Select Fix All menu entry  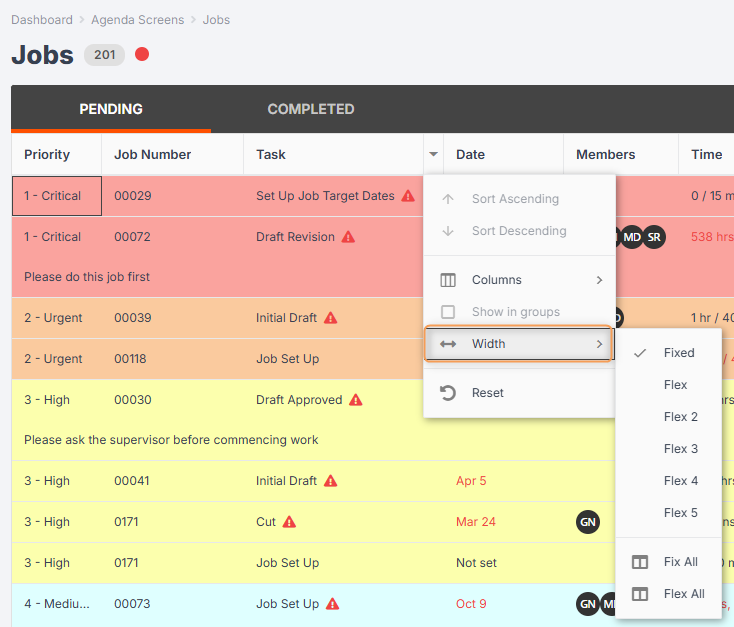click(x=668, y=562)
